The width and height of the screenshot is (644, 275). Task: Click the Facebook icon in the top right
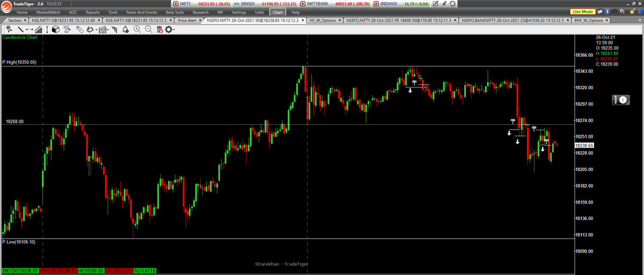pyautogui.click(x=606, y=11)
